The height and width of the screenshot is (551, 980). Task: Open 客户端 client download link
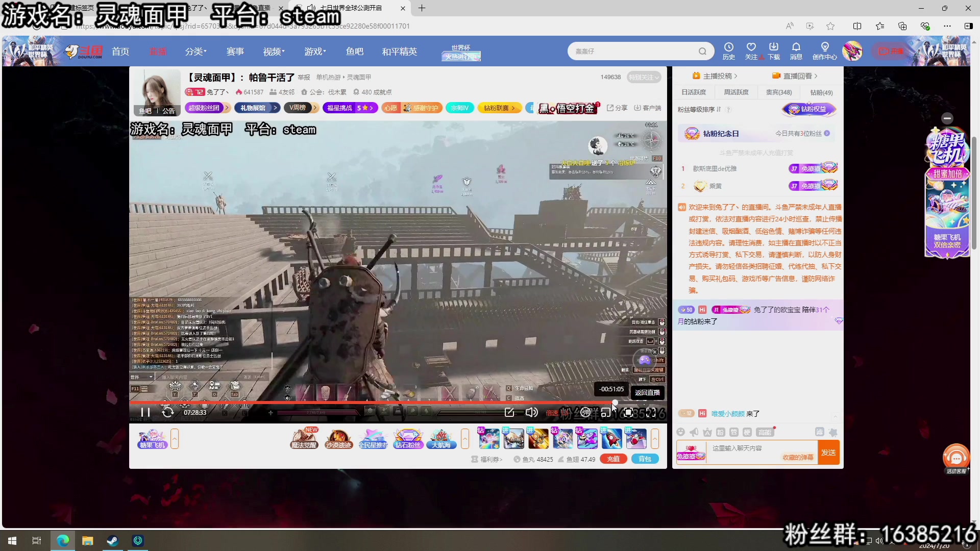point(647,108)
